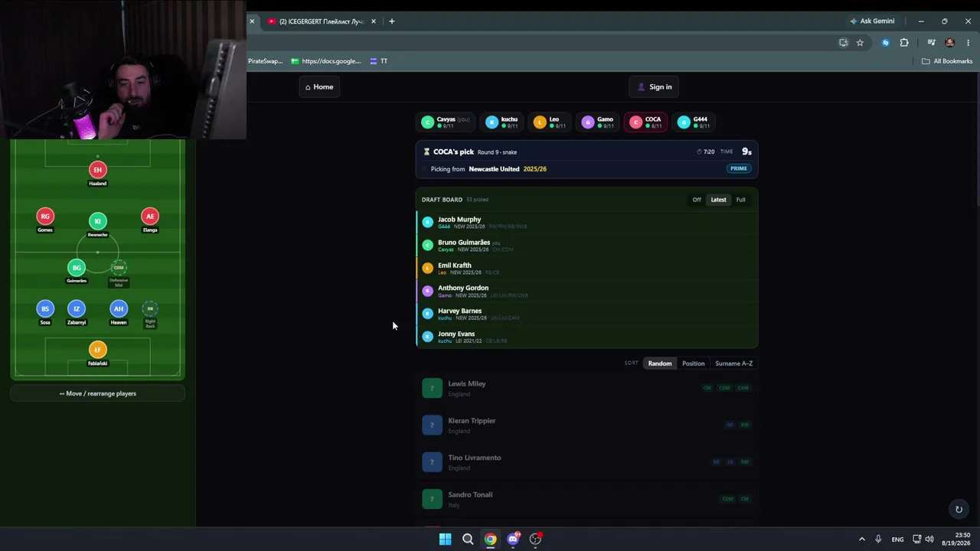
Task: Open the Chrome extensions puzzle icon
Action: [904, 43]
